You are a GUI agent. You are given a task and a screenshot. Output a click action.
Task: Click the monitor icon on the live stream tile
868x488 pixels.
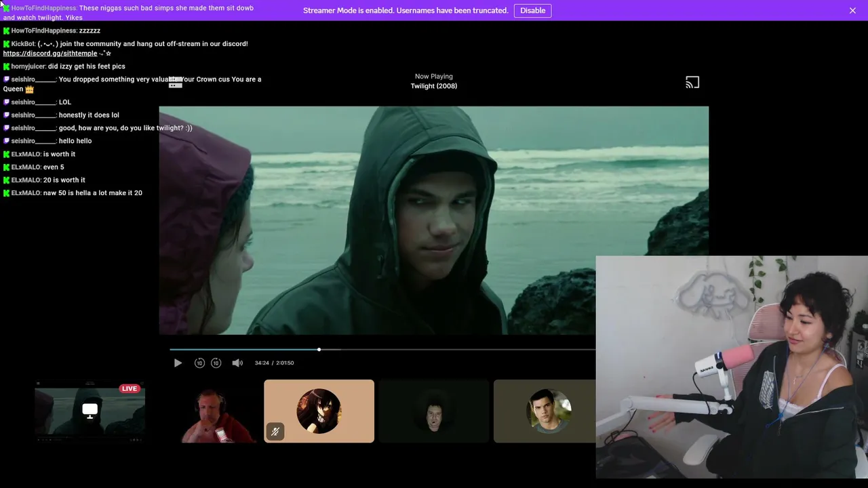(90, 410)
